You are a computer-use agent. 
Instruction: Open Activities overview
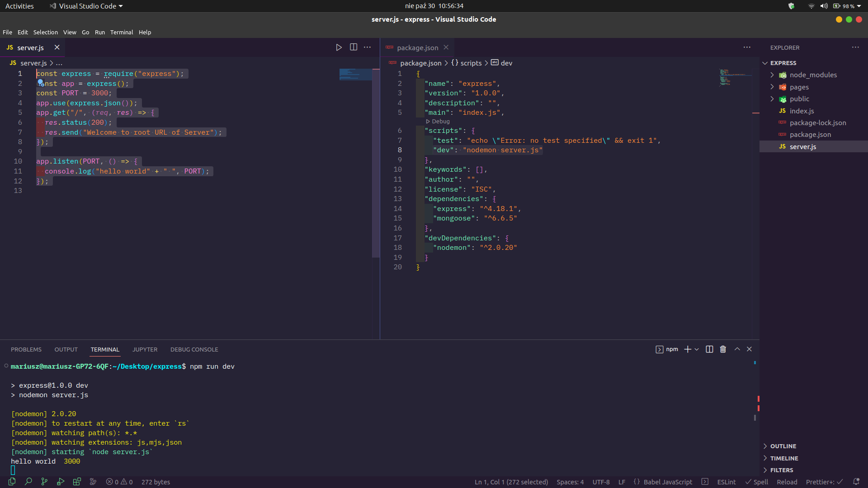point(19,6)
